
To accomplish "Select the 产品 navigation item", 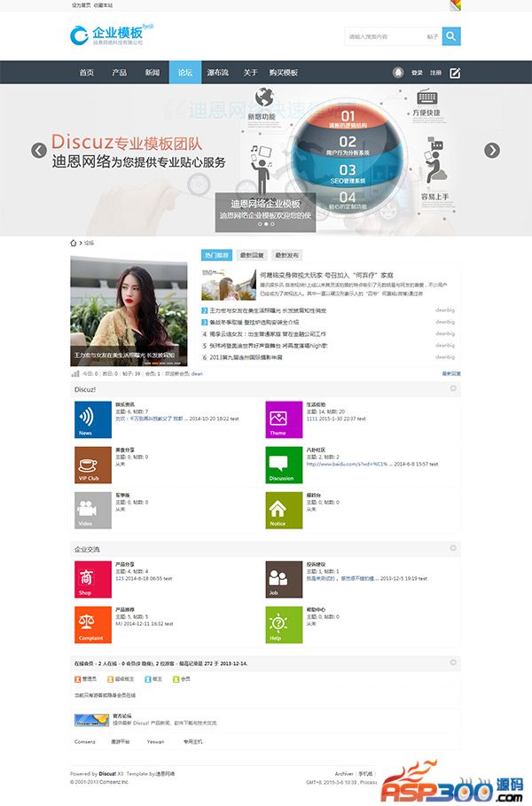I will click(x=119, y=73).
